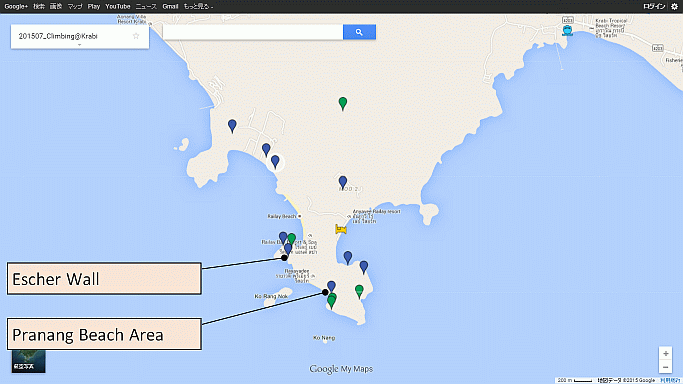This screenshot has height=384, width=683.
Task: Star the 201507_Climbing@Krabi map
Action: click(136, 36)
